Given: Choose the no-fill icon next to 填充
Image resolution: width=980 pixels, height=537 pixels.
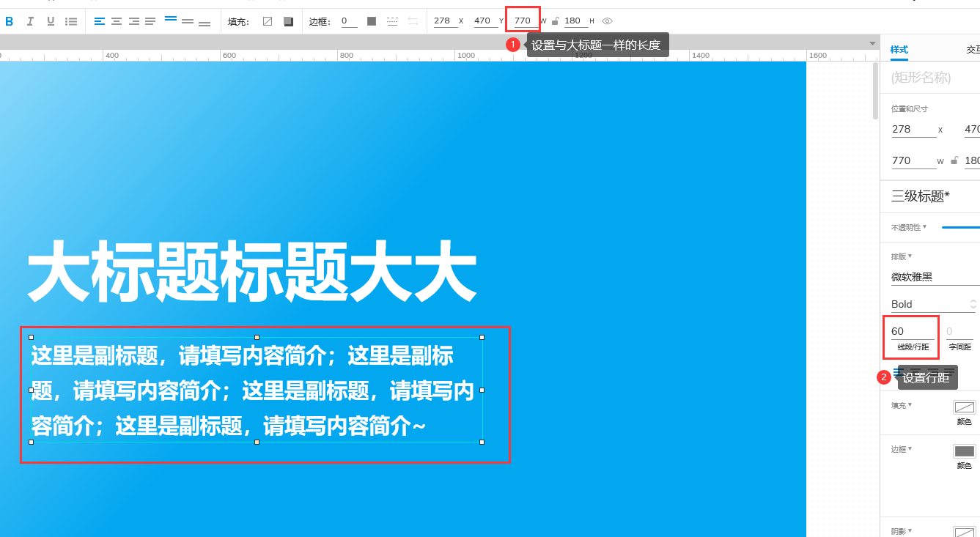Looking at the screenshot, I should coord(268,21).
